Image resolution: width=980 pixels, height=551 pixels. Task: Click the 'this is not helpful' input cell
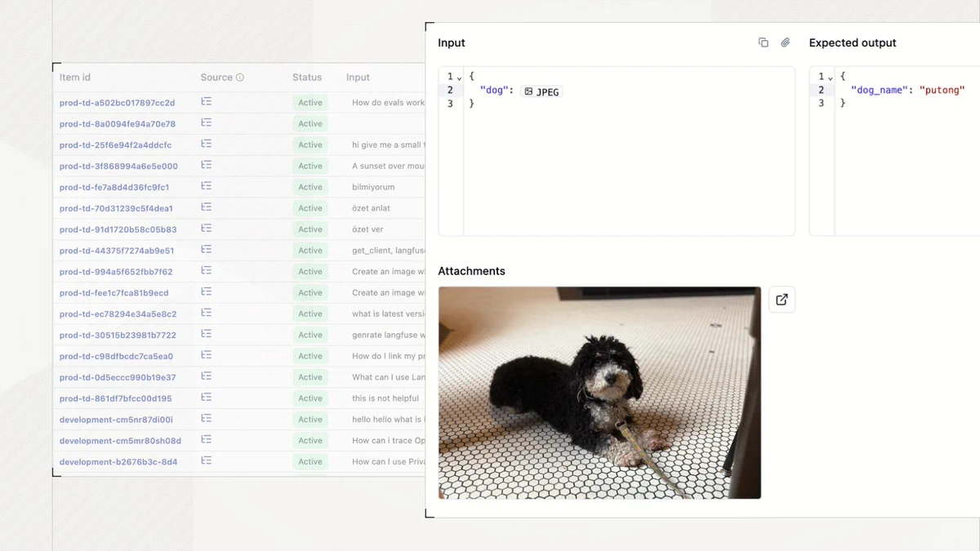tap(385, 398)
